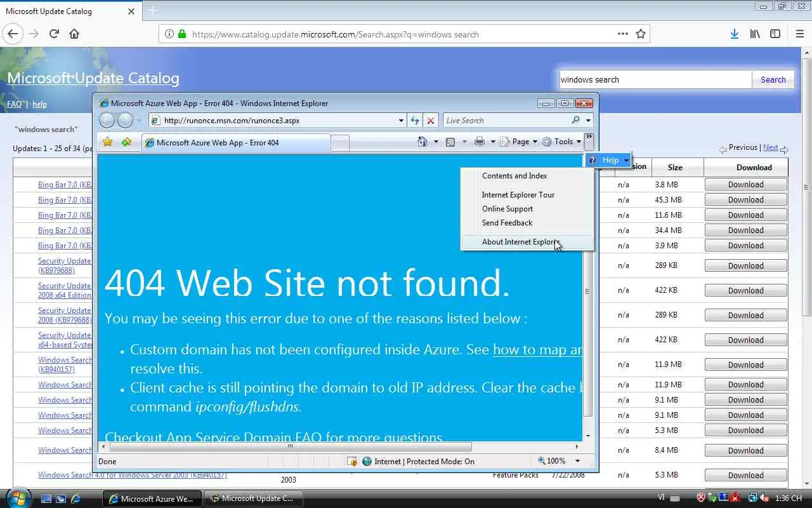Select Contents and Index menu item

pyautogui.click(x=527, y=176)
